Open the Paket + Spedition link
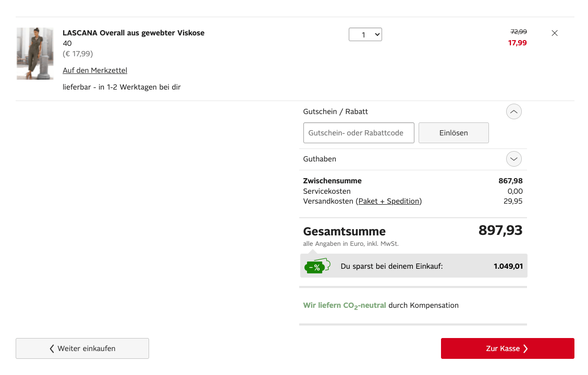 pyautogui.click(x=388, y=201)
